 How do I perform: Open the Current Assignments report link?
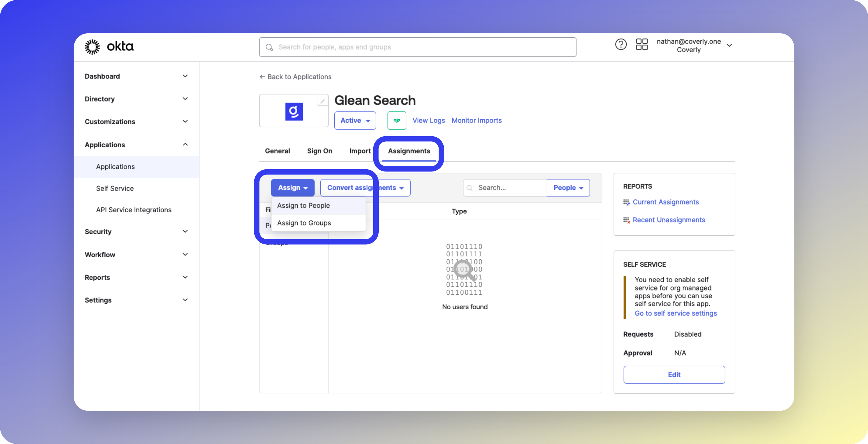[665, 202]
